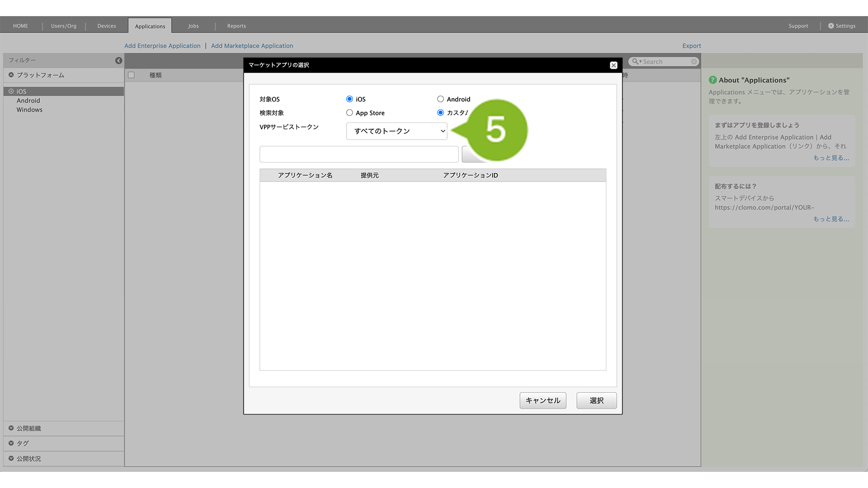This screenshot has width=868, height=488.
Task: Clear the Search field with X icon
Action: 694,61
